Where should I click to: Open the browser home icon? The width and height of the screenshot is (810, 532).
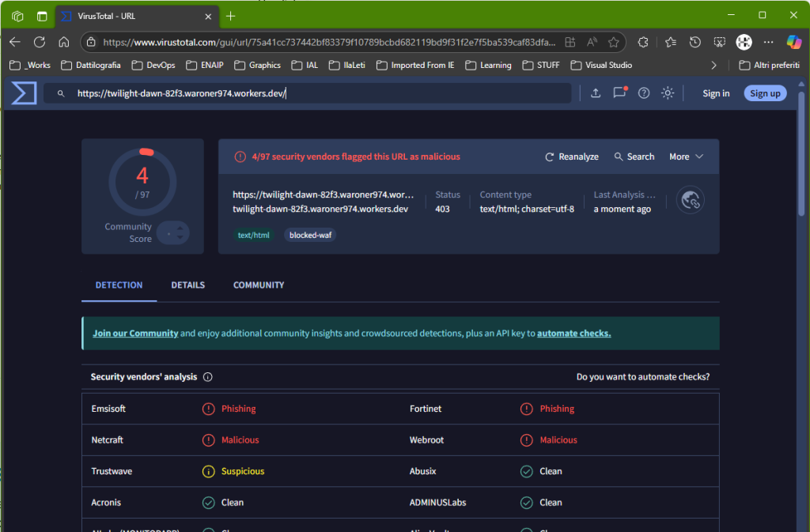(x=63, y=43)
